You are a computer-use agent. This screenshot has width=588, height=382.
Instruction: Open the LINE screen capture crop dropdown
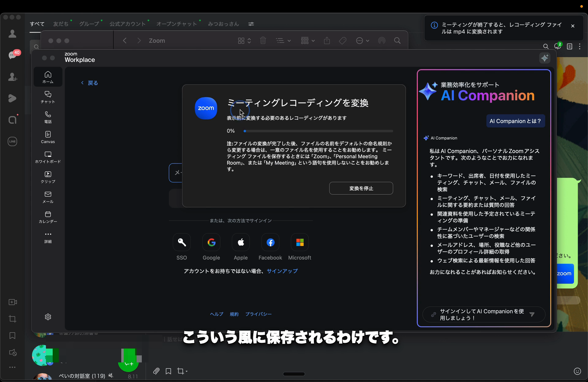tap(182, 371)
